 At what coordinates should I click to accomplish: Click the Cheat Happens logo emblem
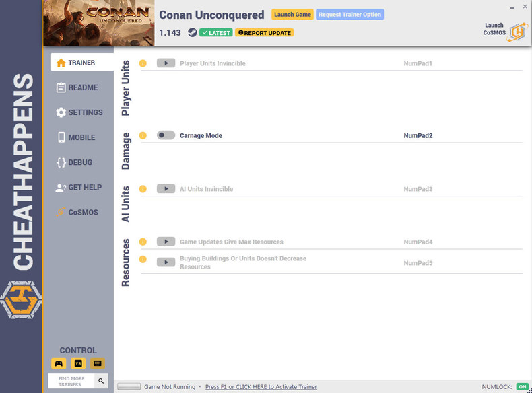pyautogui.click(x=21, y=299)
